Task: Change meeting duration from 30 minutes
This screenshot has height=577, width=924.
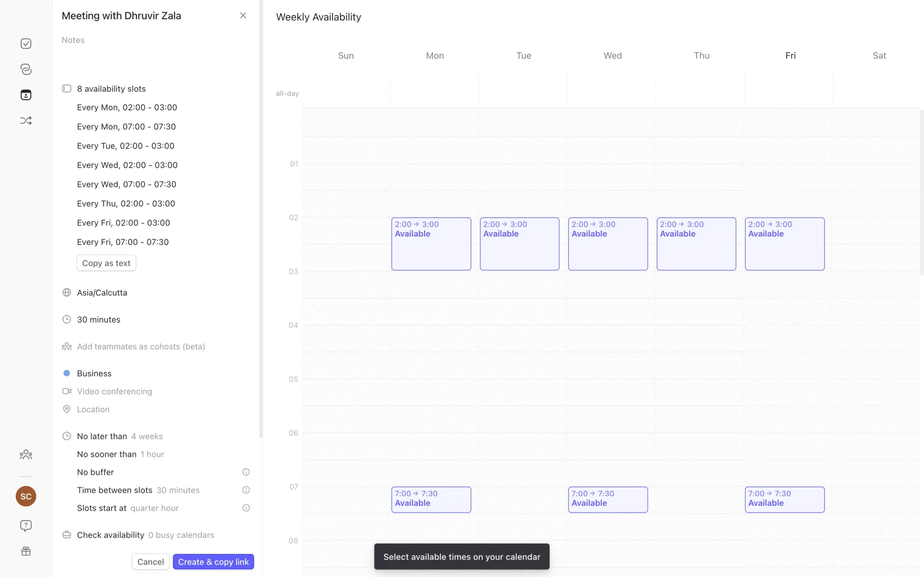Action: [98, 320]
